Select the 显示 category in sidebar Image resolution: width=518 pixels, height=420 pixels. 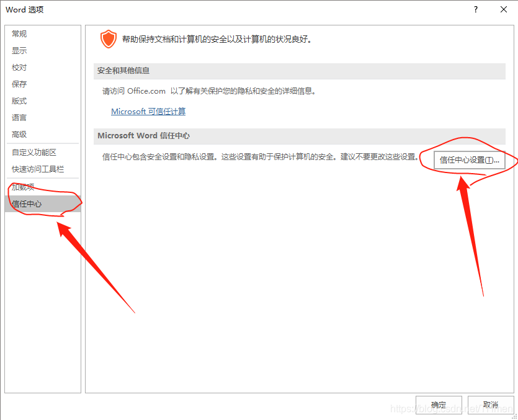point(43,50)
